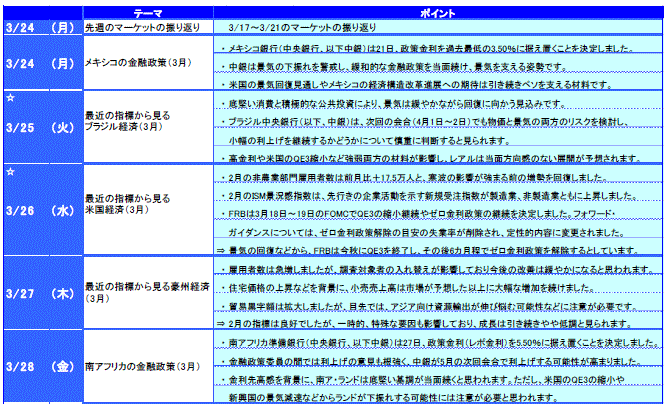Image resolution: width=668 pixels, height=414 pixels.
Task: Open the ブラジル経済(3月) theme cell
Action: (124, 129)
